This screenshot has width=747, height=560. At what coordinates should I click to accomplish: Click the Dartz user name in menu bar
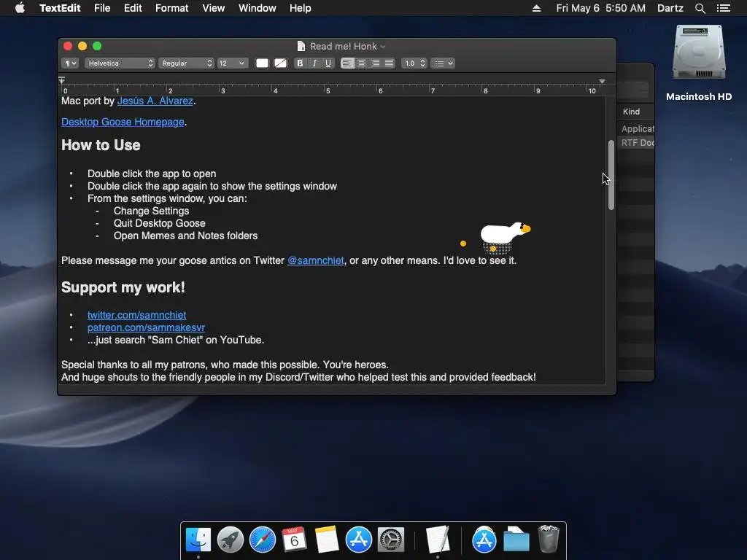(x=670, y=8)
